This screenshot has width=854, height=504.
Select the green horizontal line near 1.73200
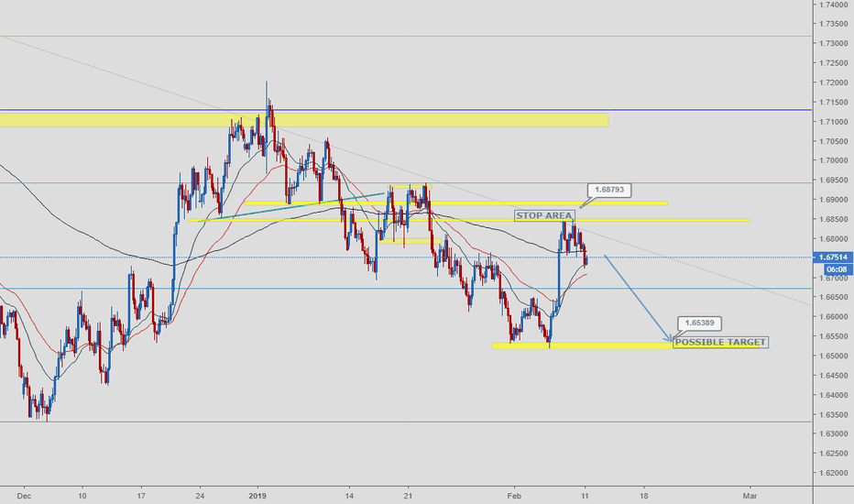point(406,36)
